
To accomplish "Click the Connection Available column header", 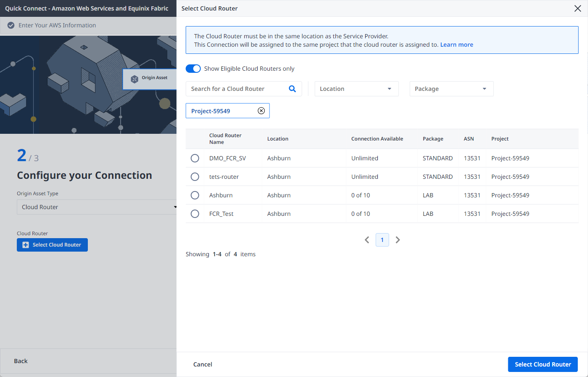I will [377, 139].
